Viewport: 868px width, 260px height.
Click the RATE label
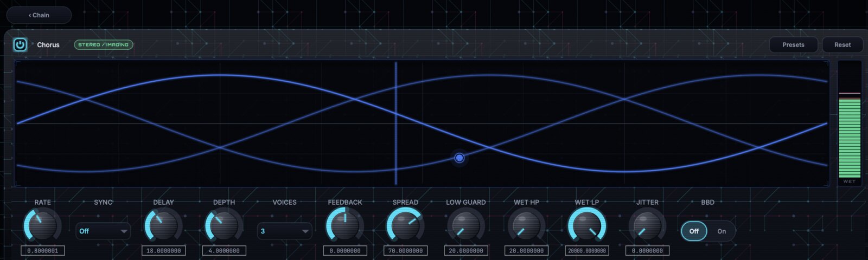(42, 202)
